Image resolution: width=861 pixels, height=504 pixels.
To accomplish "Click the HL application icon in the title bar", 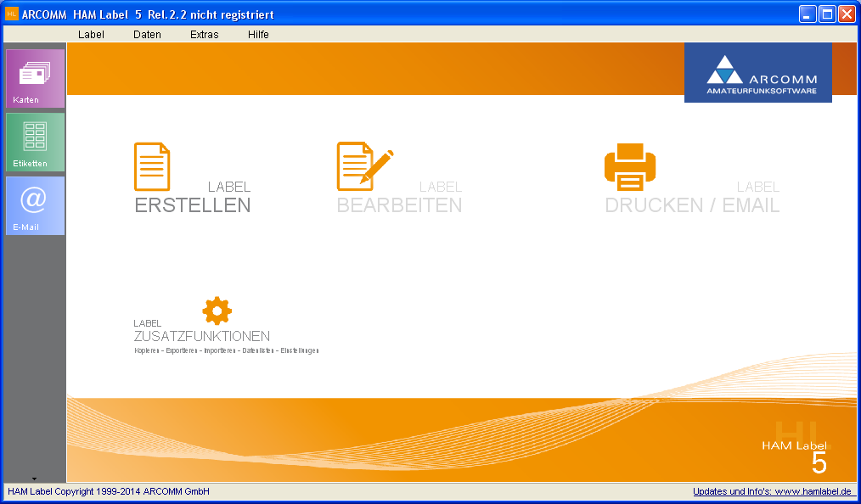I will pos(12,14).
